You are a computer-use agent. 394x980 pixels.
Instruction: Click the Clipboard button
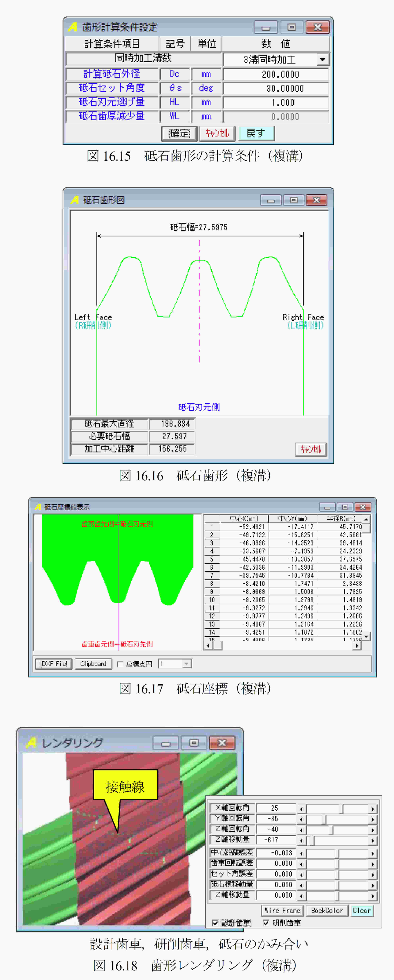click(93, 664)
